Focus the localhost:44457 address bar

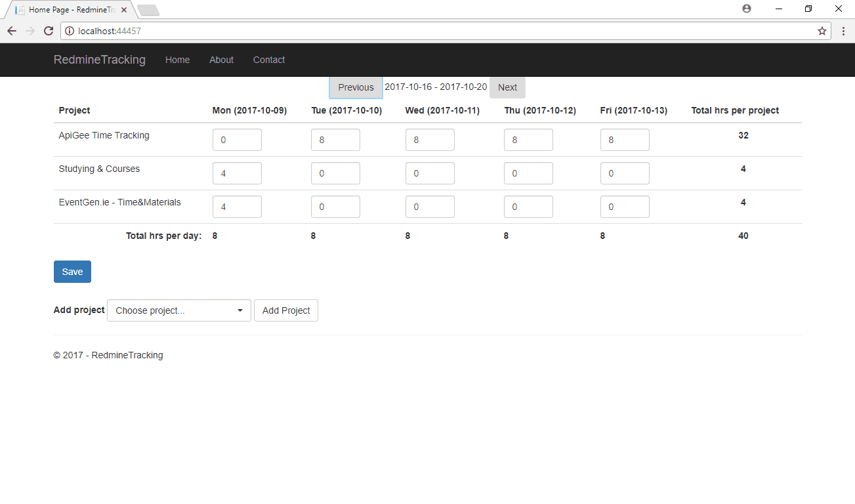(445, 31)
